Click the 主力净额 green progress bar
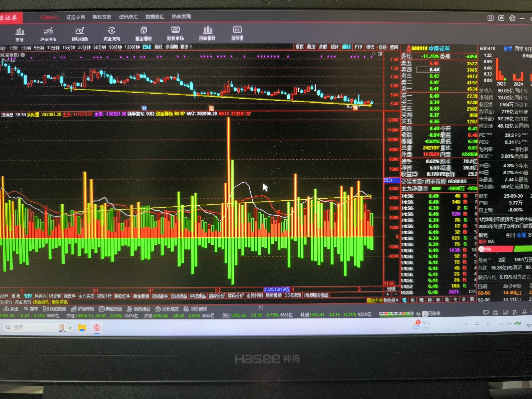The height and width of the screenshot is (399, 532). (x=436, y=188)
